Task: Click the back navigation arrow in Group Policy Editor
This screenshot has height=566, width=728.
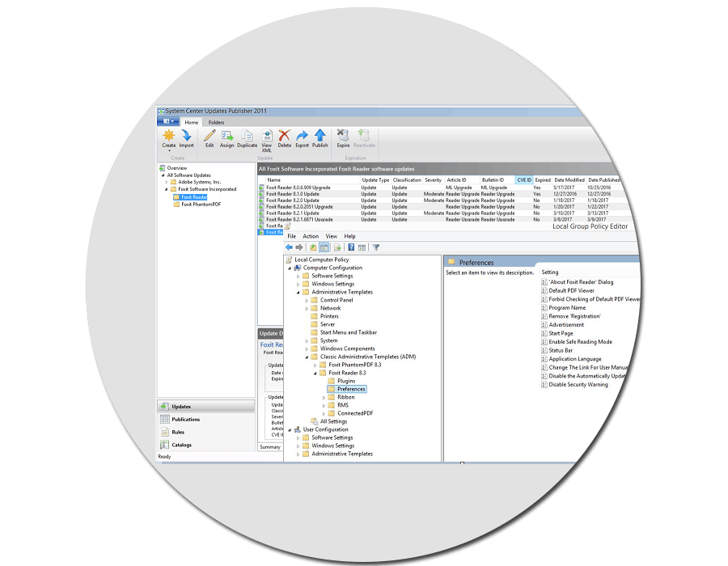Action: point(291,247)
